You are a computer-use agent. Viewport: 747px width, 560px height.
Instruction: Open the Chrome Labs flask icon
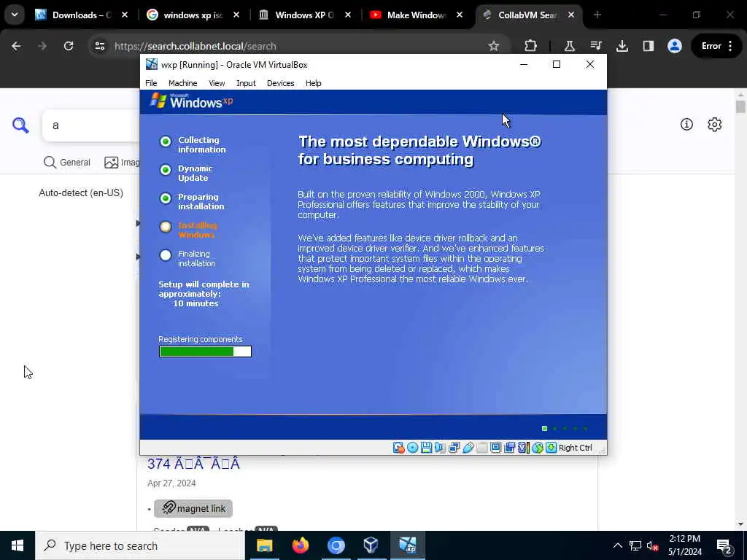(569, 46)
